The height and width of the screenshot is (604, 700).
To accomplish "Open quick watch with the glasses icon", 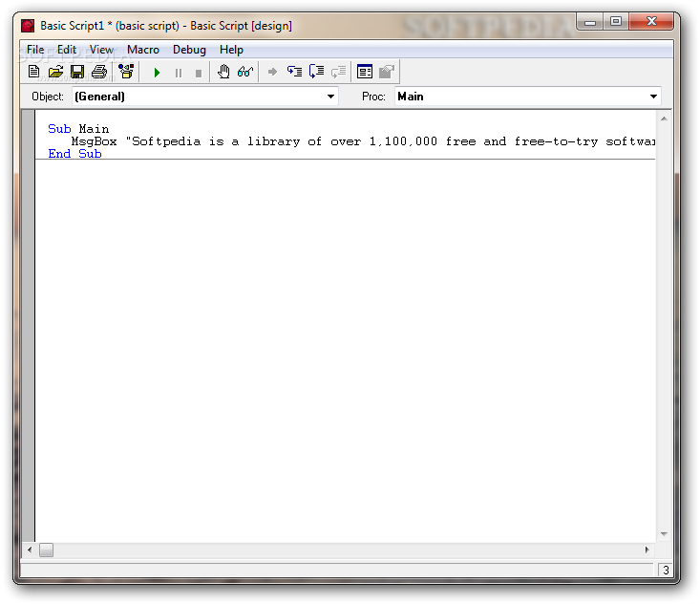I will 245,72.
